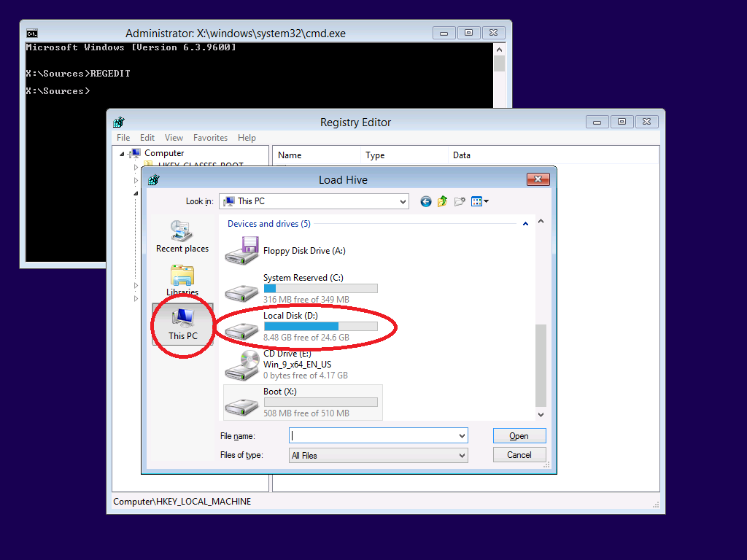Click the Open button
Screen dimensions: 747x560
point(519,436)
